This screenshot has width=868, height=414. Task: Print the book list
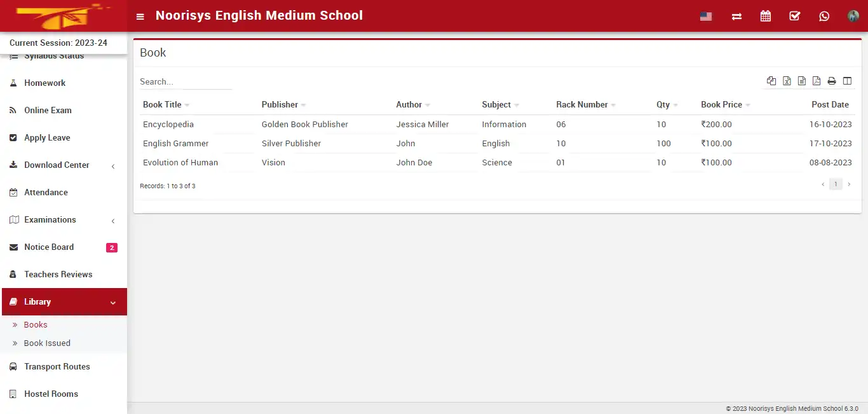click(832, 81)
